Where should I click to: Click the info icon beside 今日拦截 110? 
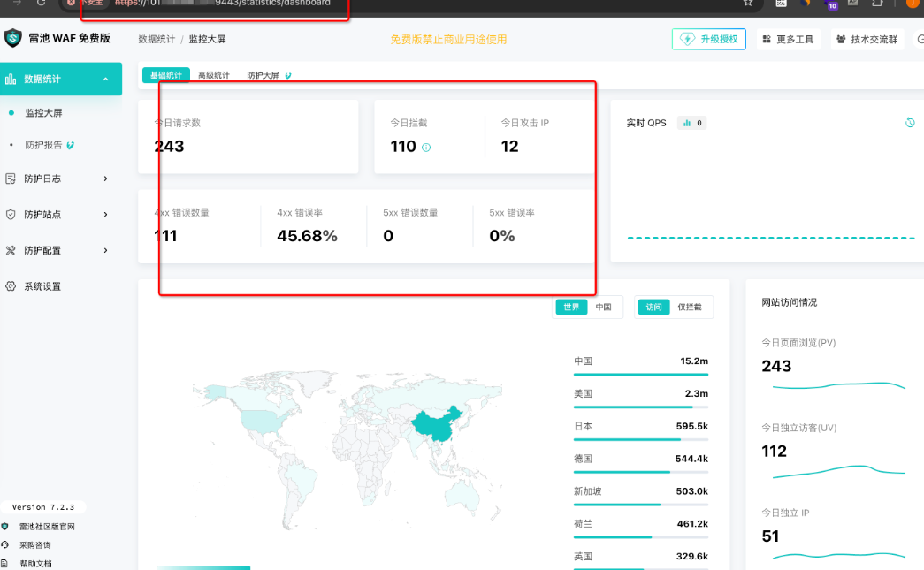coord(426,148)
